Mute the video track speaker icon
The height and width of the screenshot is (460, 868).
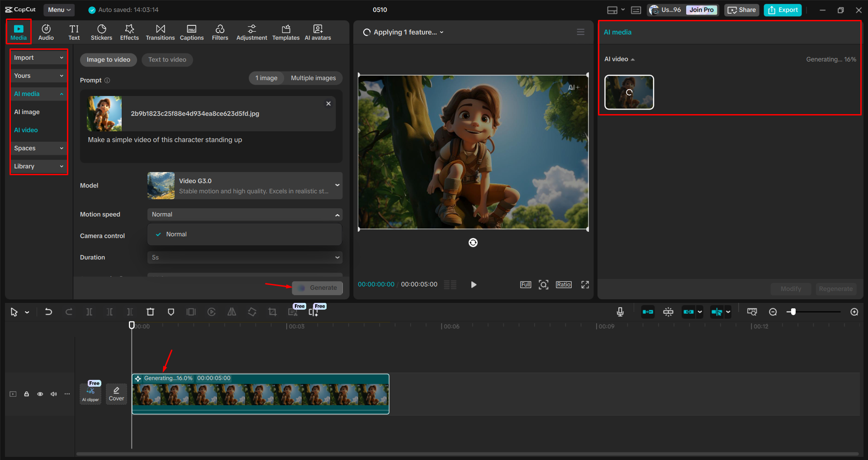[53, 394]
